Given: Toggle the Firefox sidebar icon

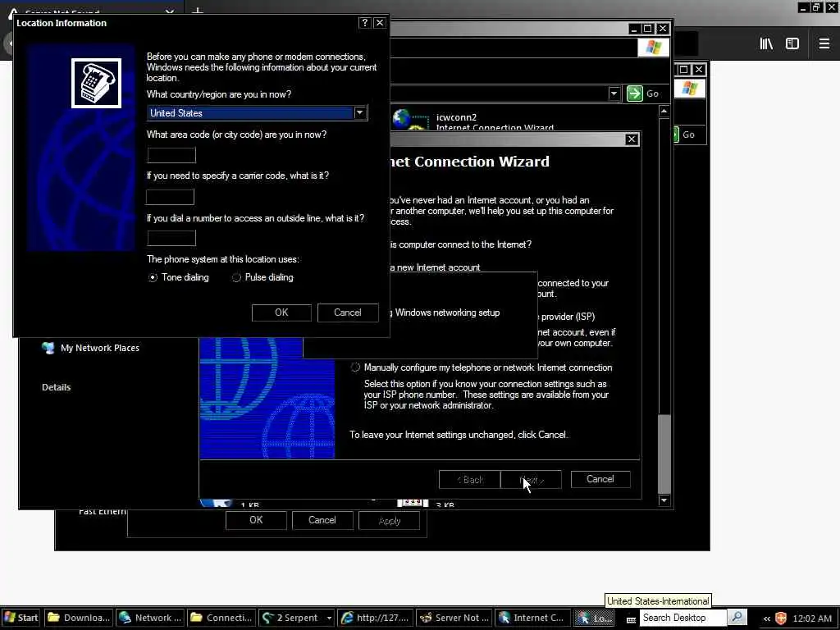Looking at the screenshot, I should 792,44.
